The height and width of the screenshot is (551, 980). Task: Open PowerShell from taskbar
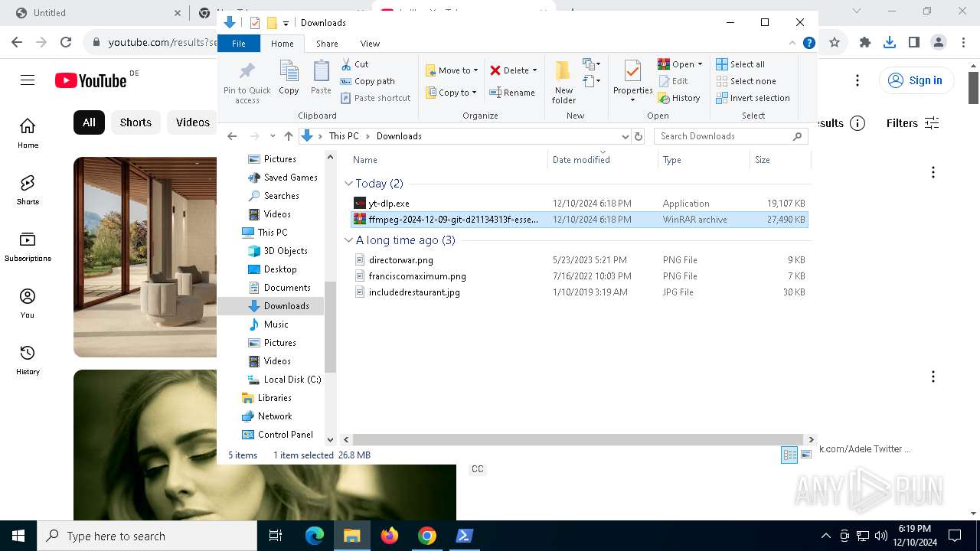point(464,536)
